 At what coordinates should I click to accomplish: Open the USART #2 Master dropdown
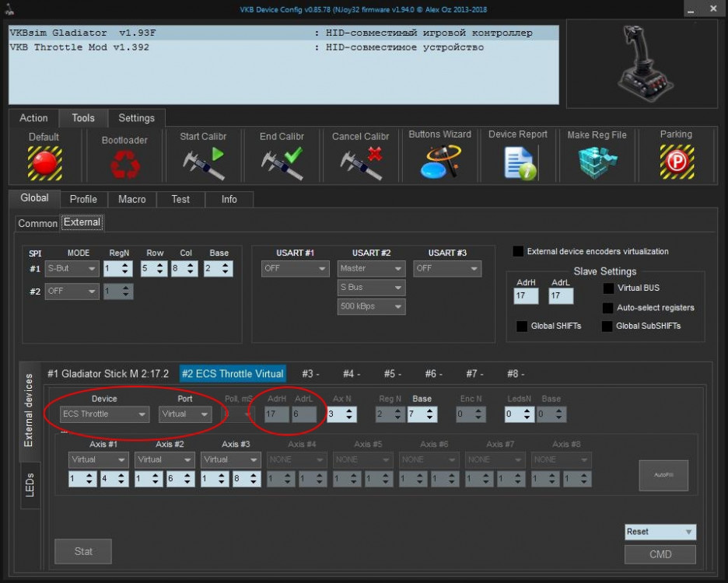pos(371,268)
